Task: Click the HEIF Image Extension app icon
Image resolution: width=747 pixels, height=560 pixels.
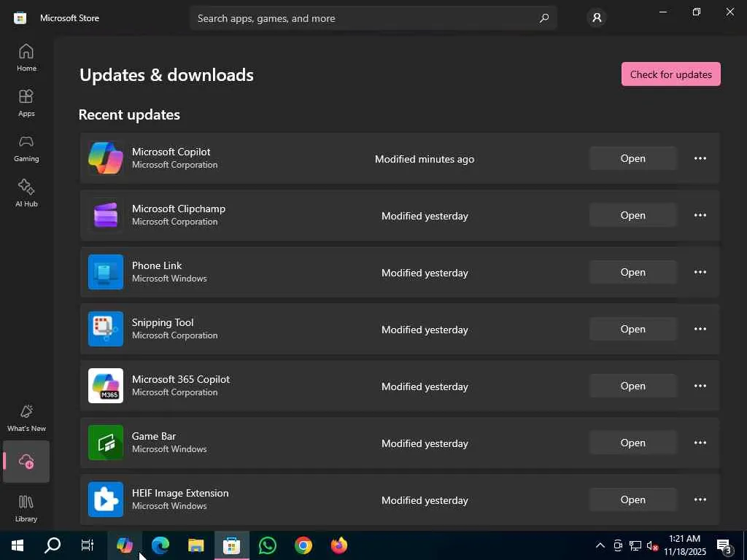Action: pyautogui.click(x=106, y=499)
